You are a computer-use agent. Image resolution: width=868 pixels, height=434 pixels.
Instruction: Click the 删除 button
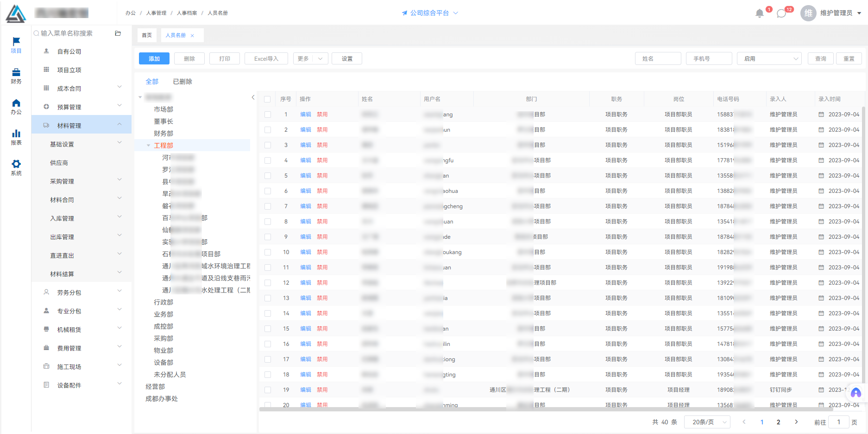coord(189,58)
